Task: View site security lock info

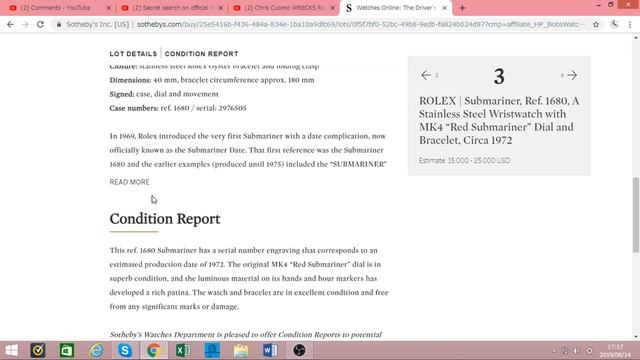Action: [59, 24]
